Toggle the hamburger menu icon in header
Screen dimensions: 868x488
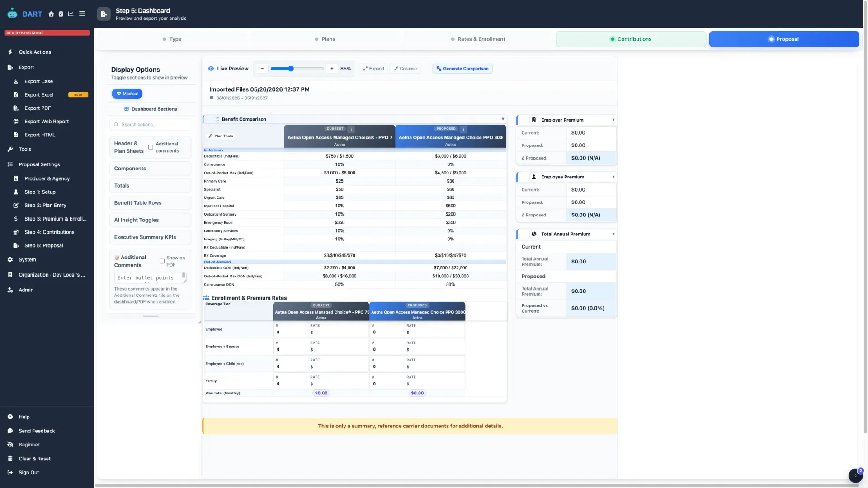[82, 14]
